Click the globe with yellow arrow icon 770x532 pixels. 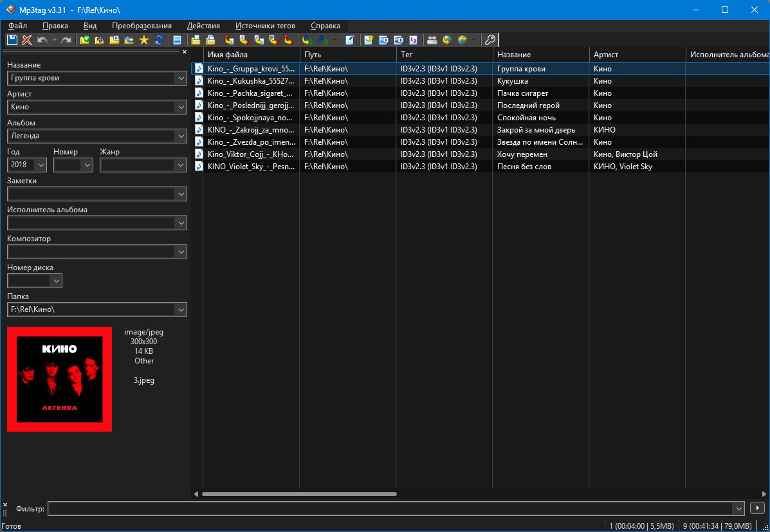click(447, 41)
